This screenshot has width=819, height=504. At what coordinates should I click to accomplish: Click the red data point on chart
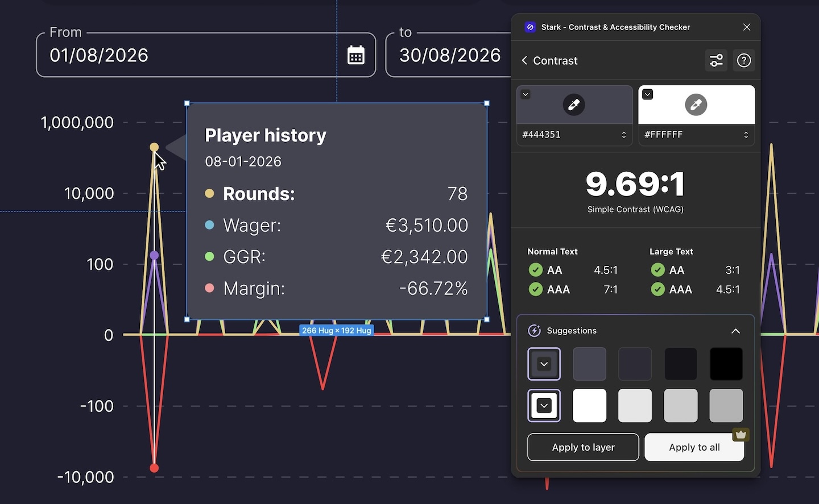[154, 468]
